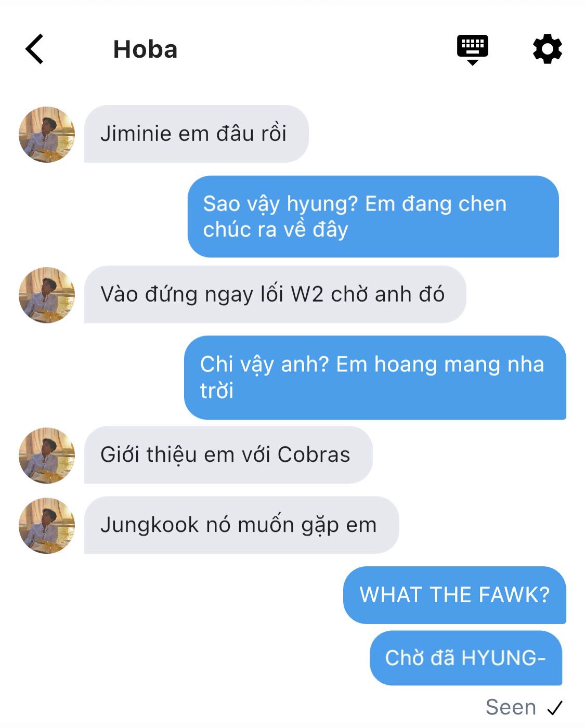Go back using the arrow icon
This screenshot has width=585, height=728.
click(x=34, y=49)
